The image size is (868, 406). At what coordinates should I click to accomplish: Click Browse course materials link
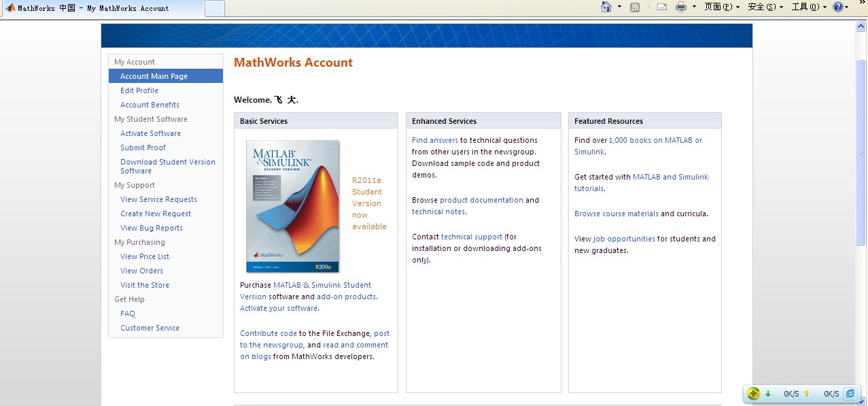click(617, 214)
